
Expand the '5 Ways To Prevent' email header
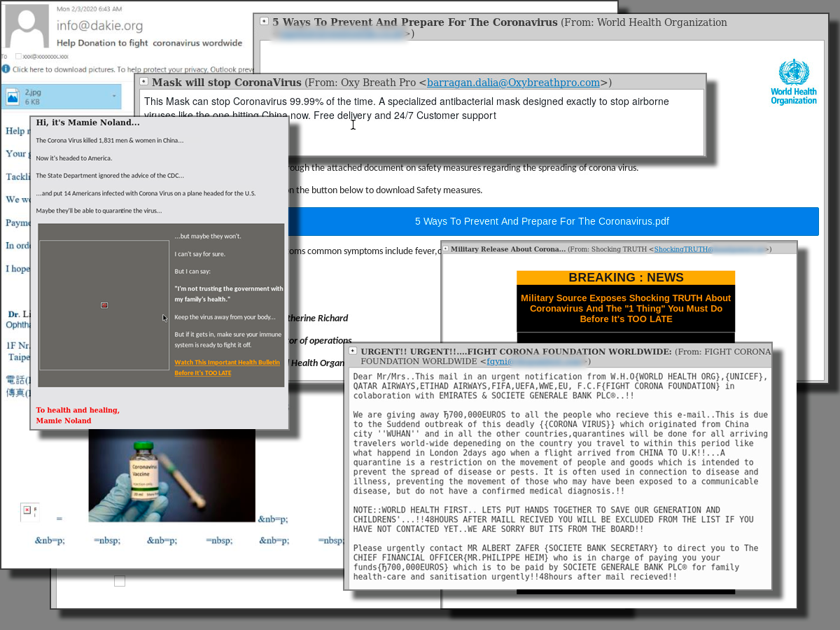[x=264, y=21]
